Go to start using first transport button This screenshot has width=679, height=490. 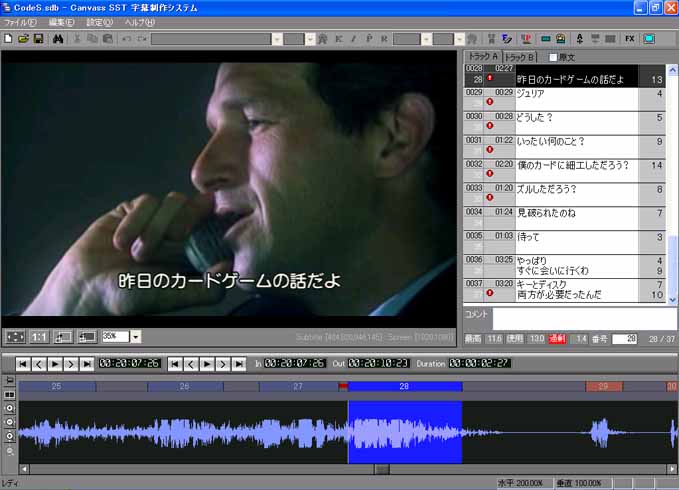(x=23, y=364)
